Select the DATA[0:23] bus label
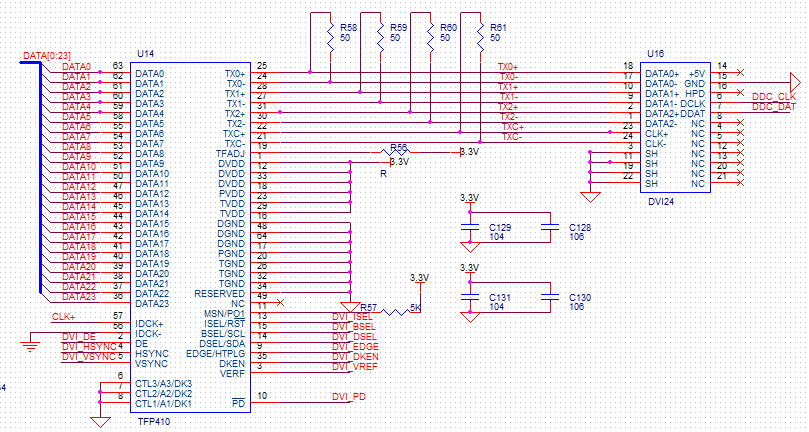The height and width of the screenshot is (432, 809). pos(47,56)
